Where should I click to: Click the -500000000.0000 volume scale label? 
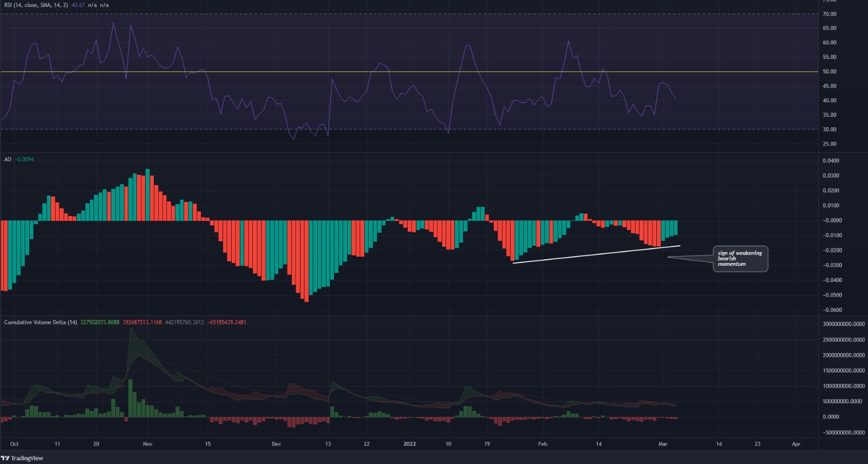[844, 432]
